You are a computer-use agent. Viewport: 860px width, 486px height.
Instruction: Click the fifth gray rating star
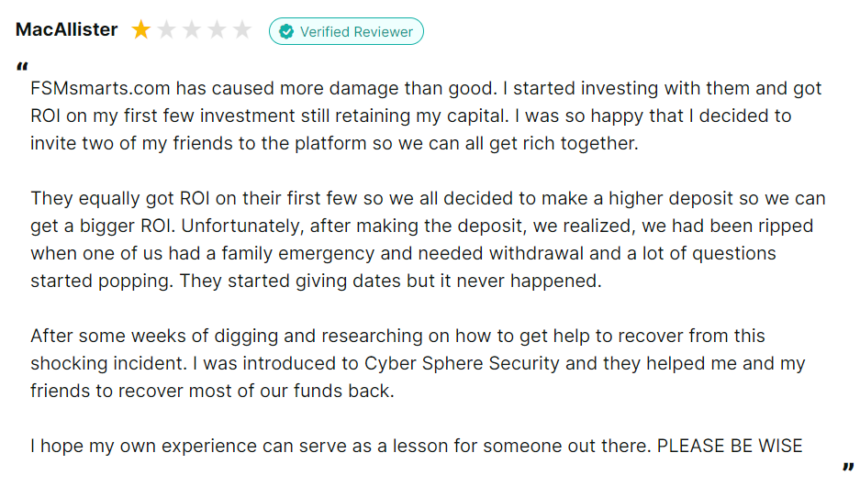tap(242, 30)
